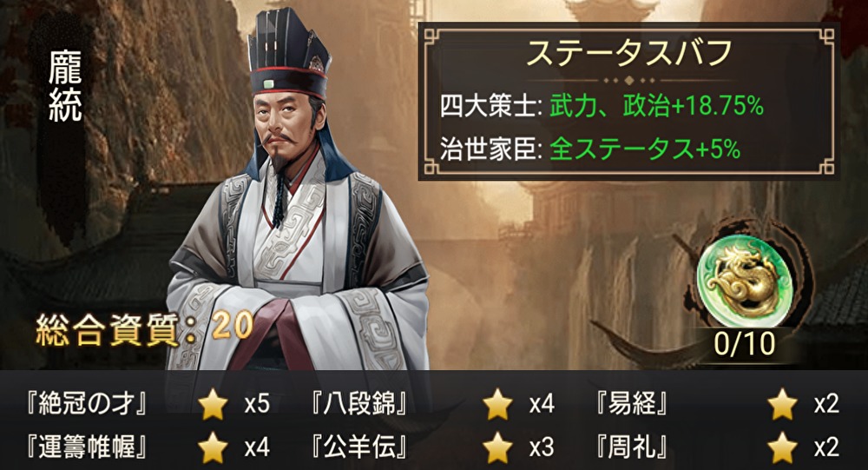Viewport: 868px width, 470px height.
Task: Click the star icon beside 『公羊伝』
Action: pyautogui.click(x=497, y=447)
